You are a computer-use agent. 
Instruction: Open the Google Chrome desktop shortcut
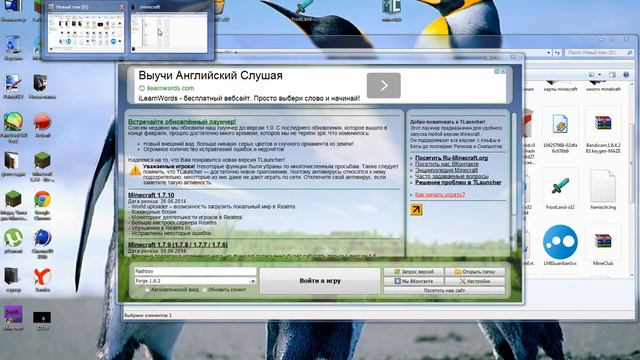click(42, 199)
